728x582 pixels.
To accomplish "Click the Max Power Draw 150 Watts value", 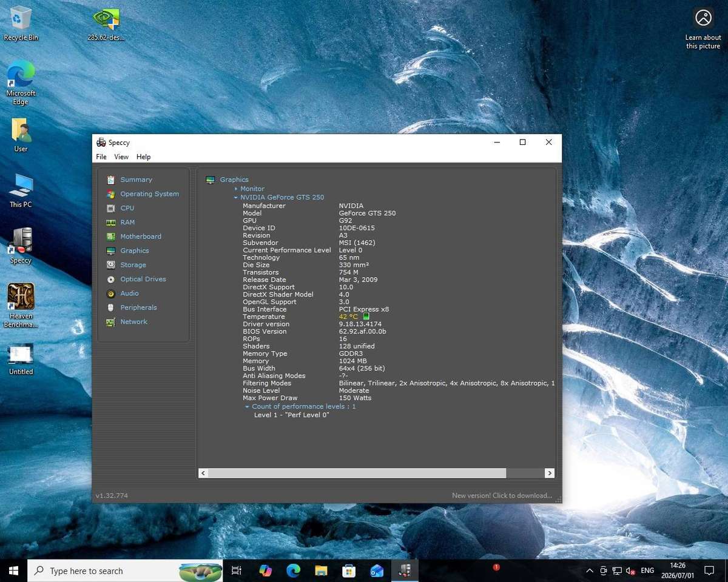I will pos(355,398).
